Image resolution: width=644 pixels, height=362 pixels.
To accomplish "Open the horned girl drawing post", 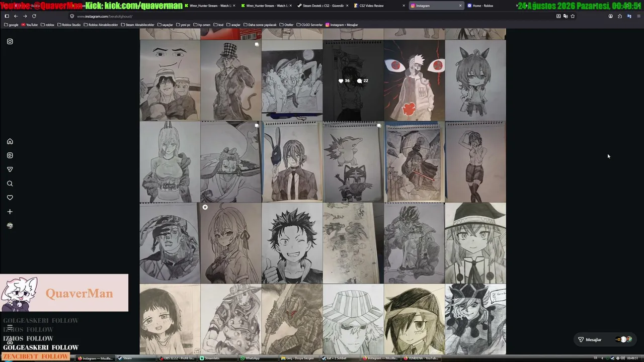I will point(170,162).
